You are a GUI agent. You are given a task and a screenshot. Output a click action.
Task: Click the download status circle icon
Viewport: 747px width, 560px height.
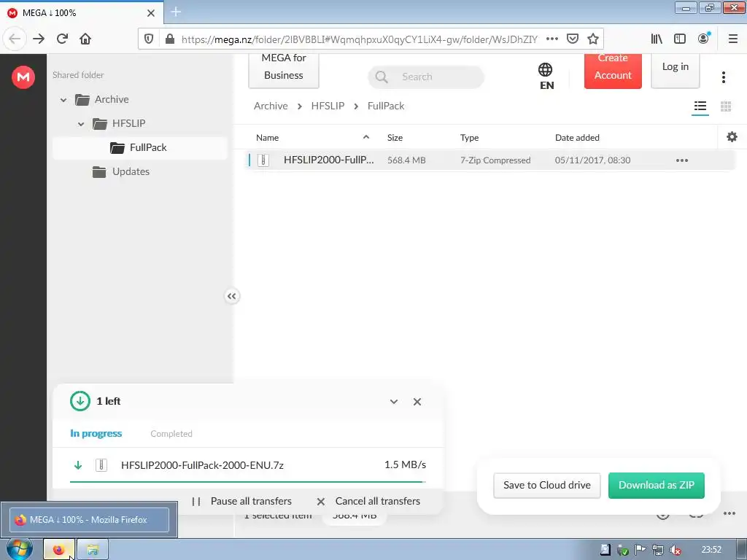tap(80, 401)
